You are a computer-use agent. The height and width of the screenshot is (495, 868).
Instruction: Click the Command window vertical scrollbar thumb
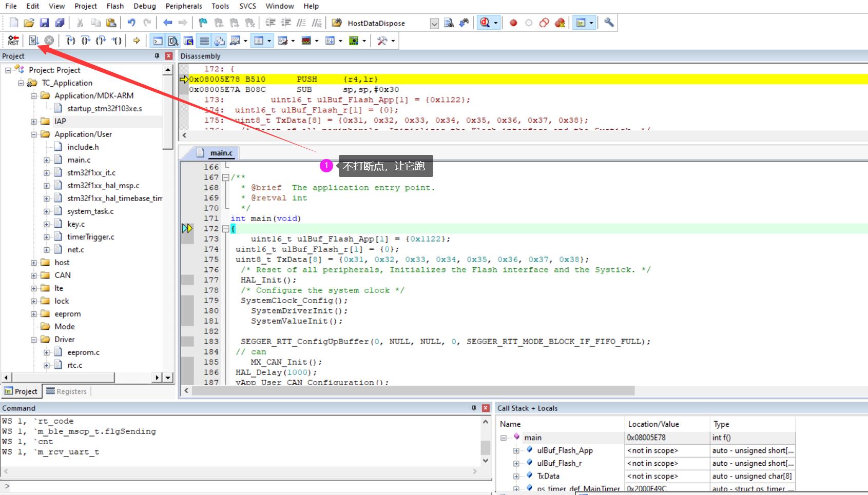(485, 447)
